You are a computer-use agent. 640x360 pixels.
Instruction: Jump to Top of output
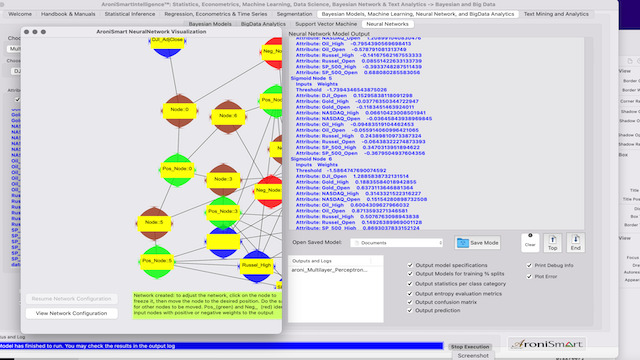[x=552, y=242]
